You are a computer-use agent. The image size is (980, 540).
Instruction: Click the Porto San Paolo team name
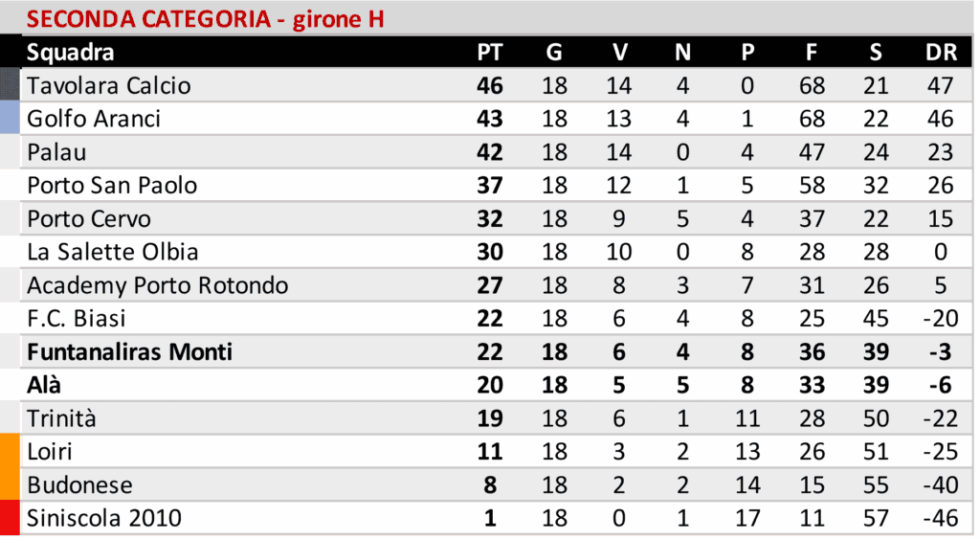pos(112,186)
